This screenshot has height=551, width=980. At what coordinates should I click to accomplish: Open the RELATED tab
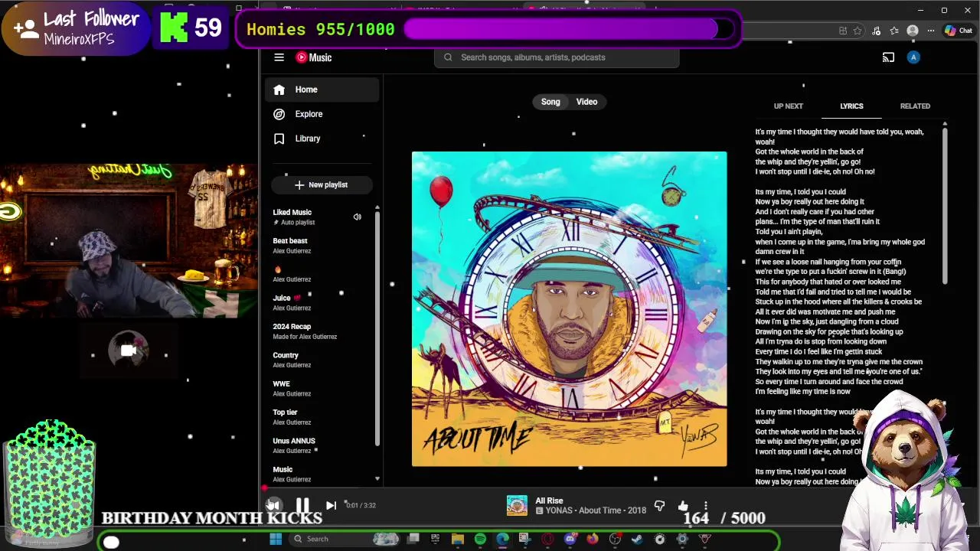pos(915,106)
